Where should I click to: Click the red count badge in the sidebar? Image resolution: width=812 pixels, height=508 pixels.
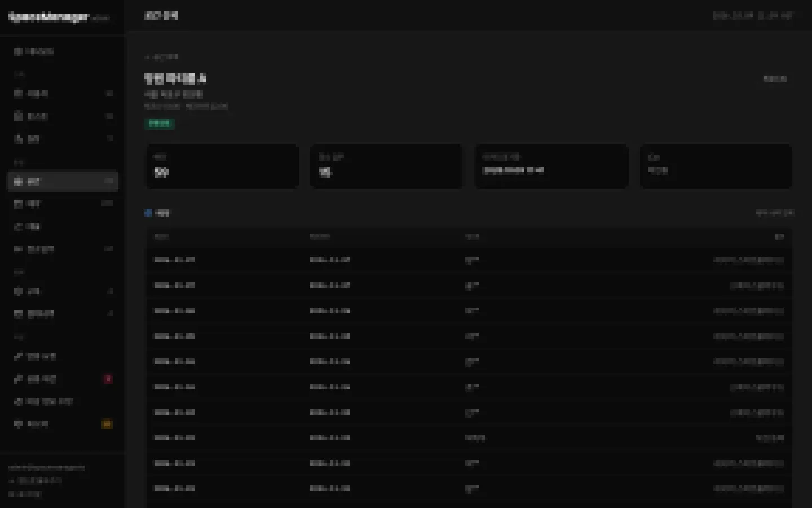[108, 379]
